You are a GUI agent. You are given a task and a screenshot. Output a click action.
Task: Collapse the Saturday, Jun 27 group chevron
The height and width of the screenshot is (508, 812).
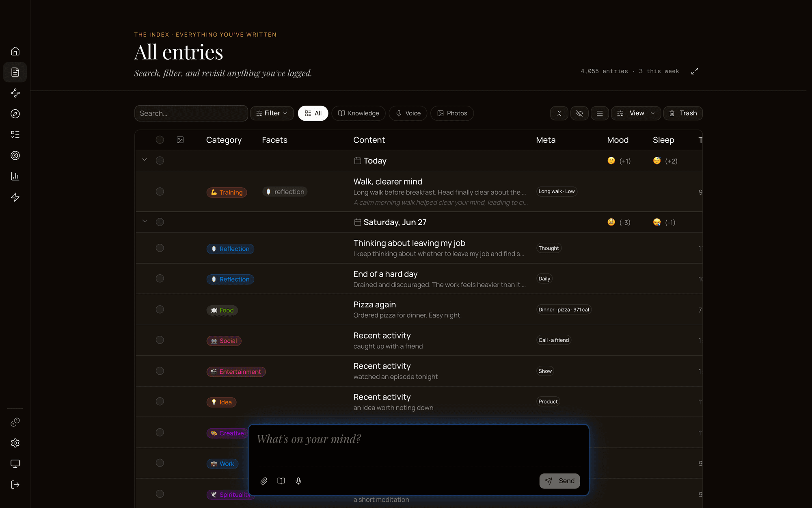[145, 221]
